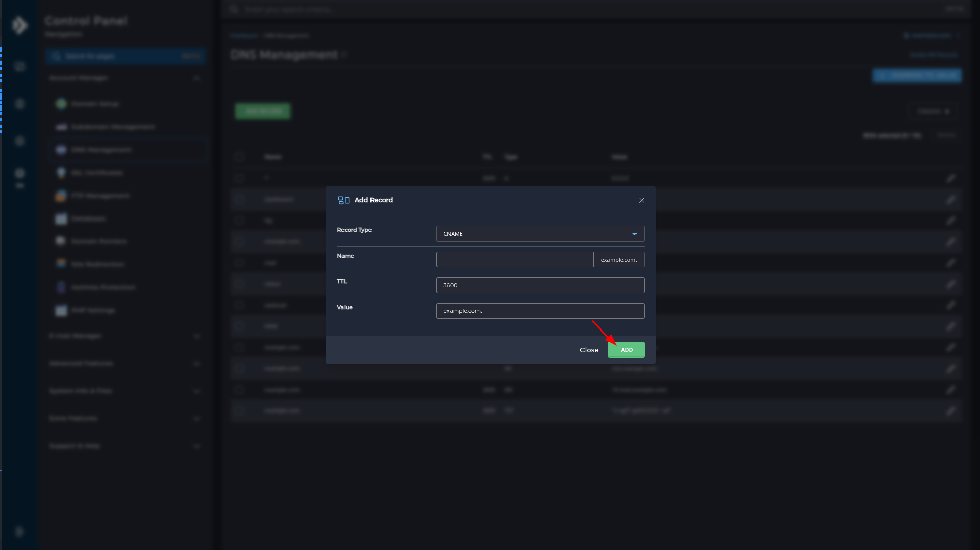Select the Databases icon in sidebar
980x550 pixels.
coord(60,218)
